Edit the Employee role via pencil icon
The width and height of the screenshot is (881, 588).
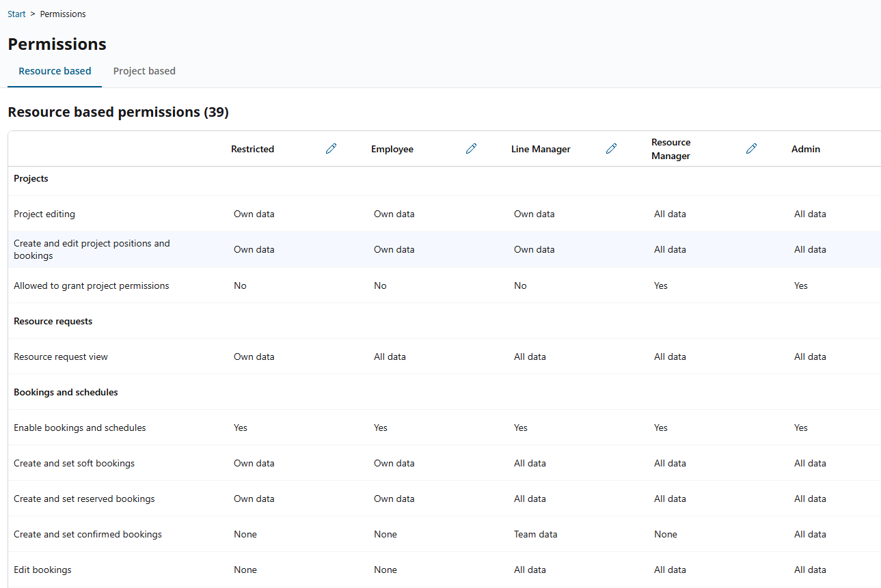pyautogui.click(x=471, y=149)
